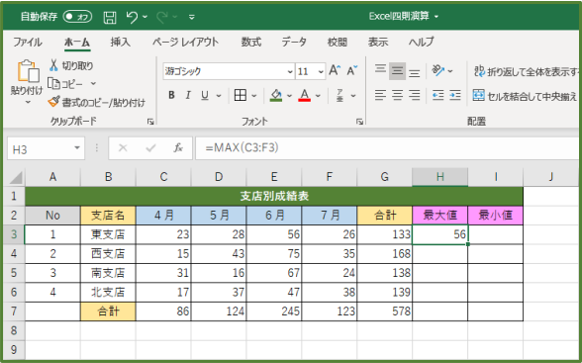Screen dimensions: 582x363
Task: Click the Format Painter (書式のコピー/貼り付け) brush
Action: click(x=54, y=102)
